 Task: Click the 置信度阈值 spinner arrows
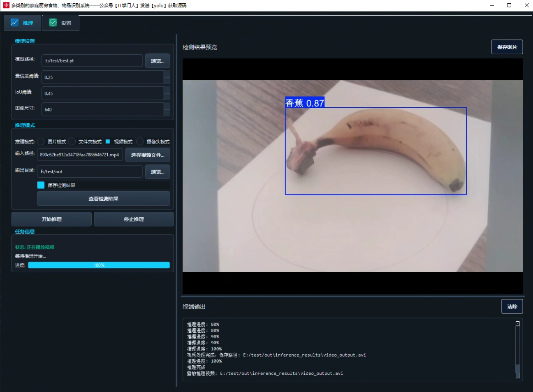click(167, 77)
